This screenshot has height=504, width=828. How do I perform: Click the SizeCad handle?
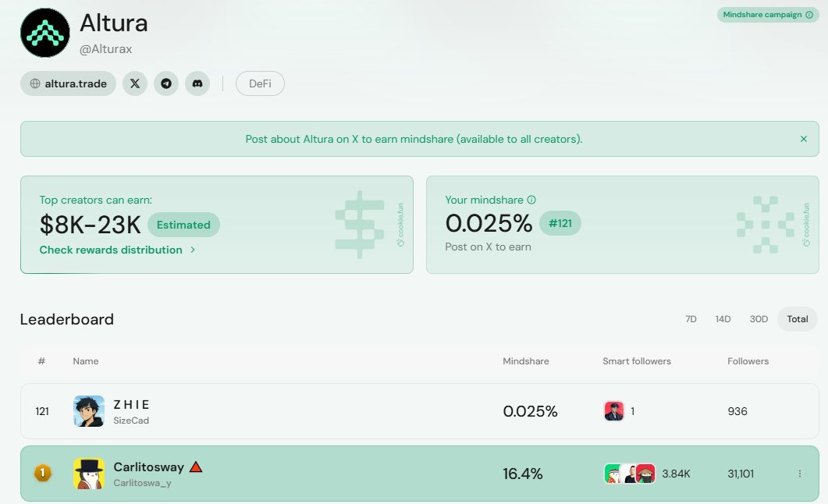pyautogui.click(x=131, y=421)
